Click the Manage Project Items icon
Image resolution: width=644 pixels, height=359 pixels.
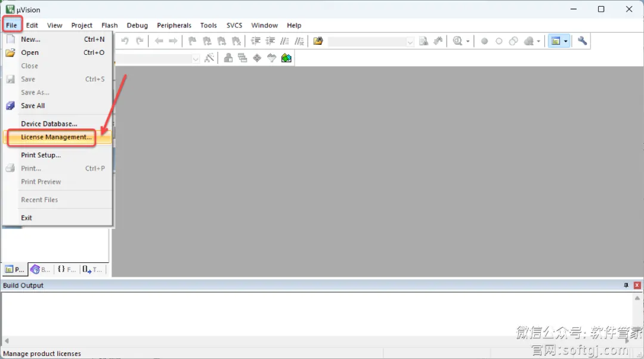228,58
